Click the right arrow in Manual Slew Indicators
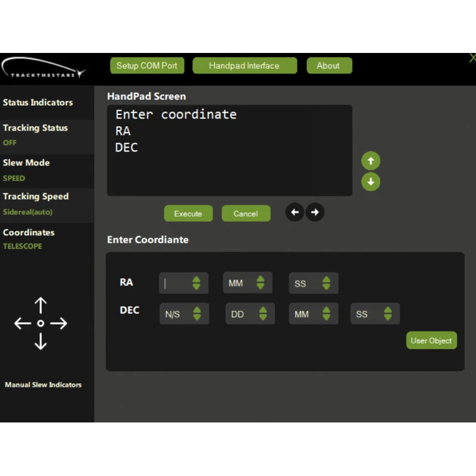This screenshot has width=476, height=476. pyautogui.click(x=58, y=324)
